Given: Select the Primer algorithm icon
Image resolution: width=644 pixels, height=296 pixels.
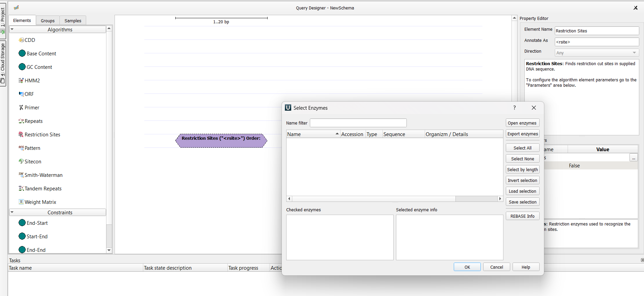Looking at the screenshot, I should 21,107.
